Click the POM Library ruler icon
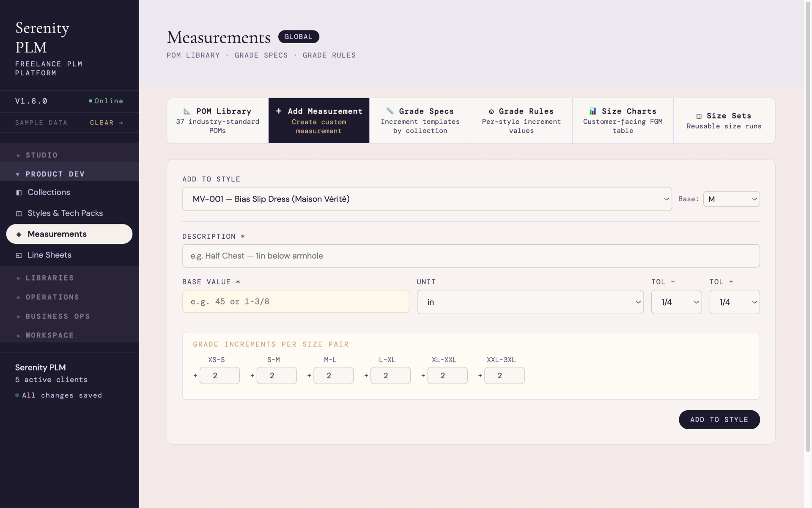This screenshot has height=508, width=812. coord(187,111)
